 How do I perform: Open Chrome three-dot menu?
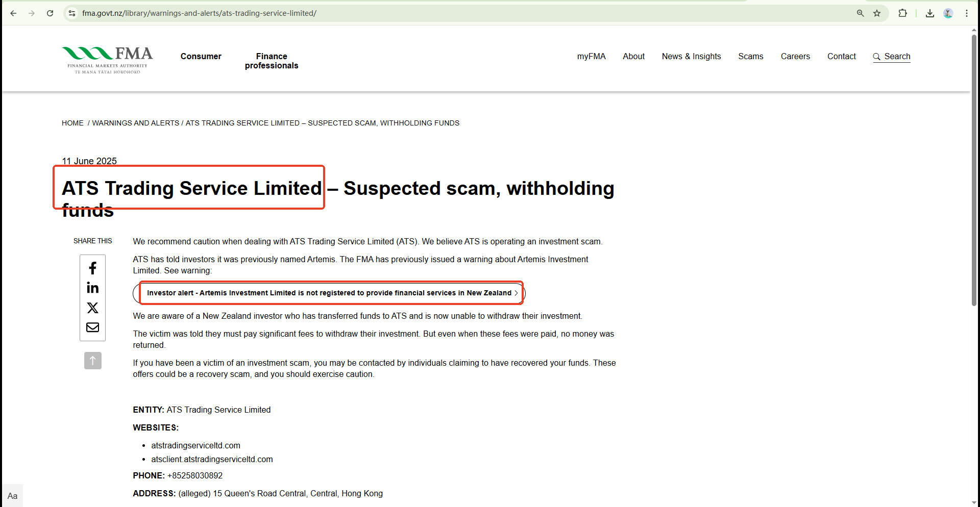[x=967, y=13]
